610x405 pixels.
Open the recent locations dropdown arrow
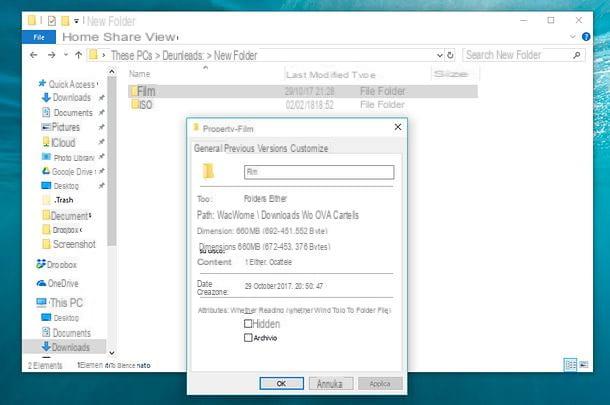(66, 54)
